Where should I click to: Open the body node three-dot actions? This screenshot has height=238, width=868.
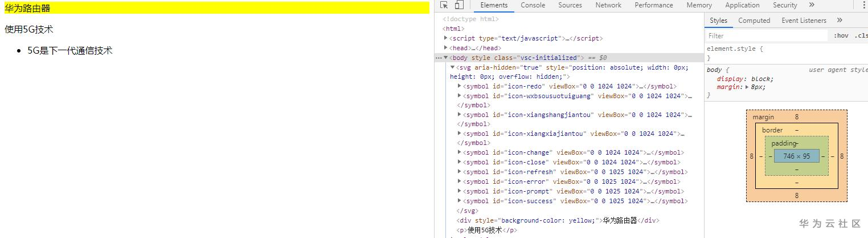(439, 58)
